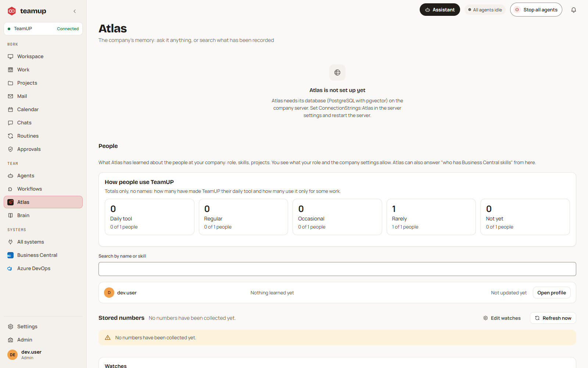Click the Business Central logo icon
588x368 pixels.
(10, 255)
